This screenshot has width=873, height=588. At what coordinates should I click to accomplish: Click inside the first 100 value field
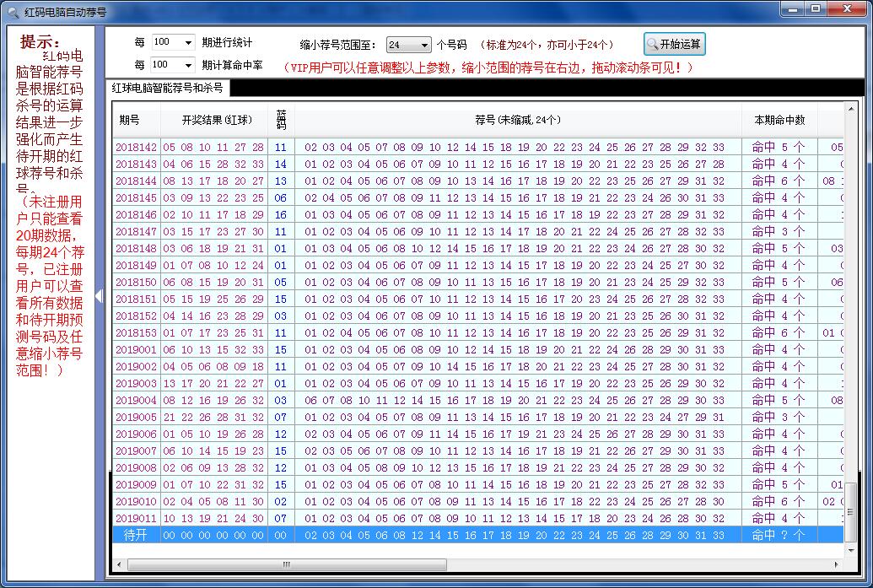[164, 41]
